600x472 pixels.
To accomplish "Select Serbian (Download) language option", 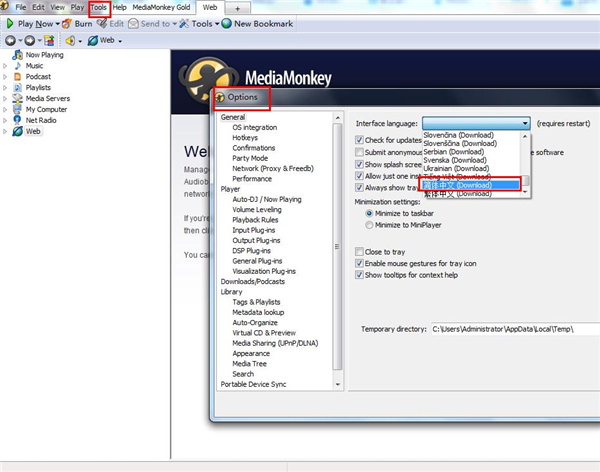I will [453, 152].
